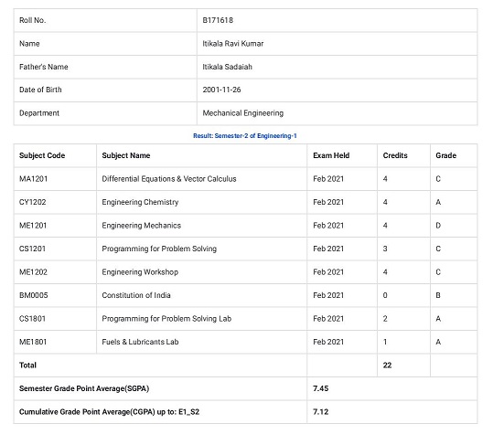Select the Constitution of India subject name

(136, 295)
